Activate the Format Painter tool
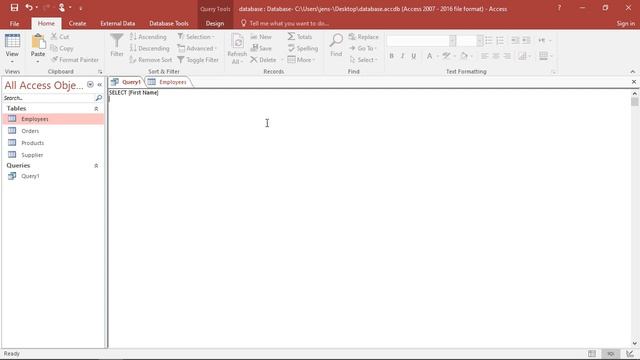640x360 pixels. point(75,60)
